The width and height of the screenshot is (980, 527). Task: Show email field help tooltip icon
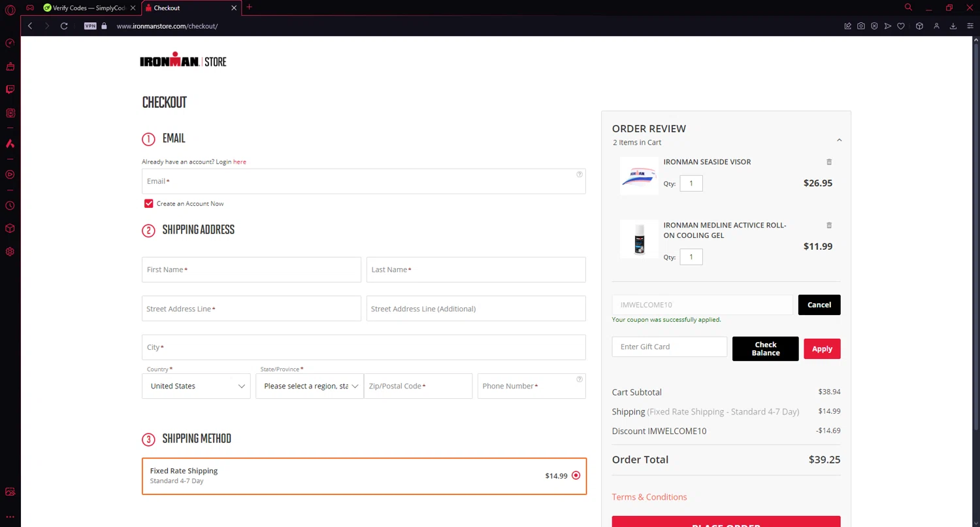(x=580, y=175)
